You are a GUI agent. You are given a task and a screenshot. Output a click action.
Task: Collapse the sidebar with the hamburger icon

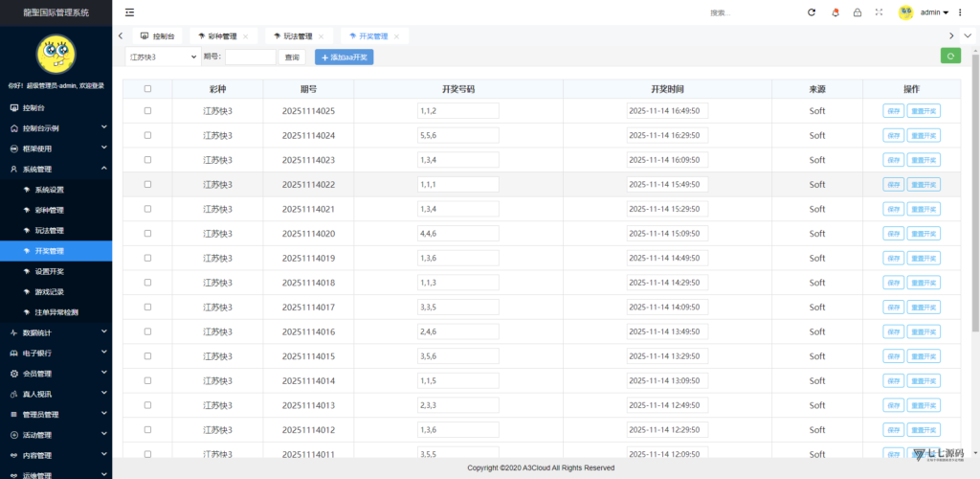(129, 12)
